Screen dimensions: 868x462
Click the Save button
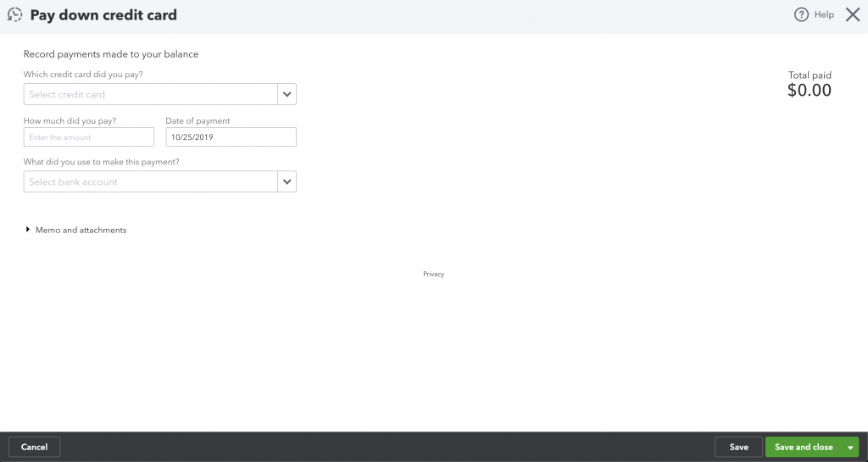(738, 447)
